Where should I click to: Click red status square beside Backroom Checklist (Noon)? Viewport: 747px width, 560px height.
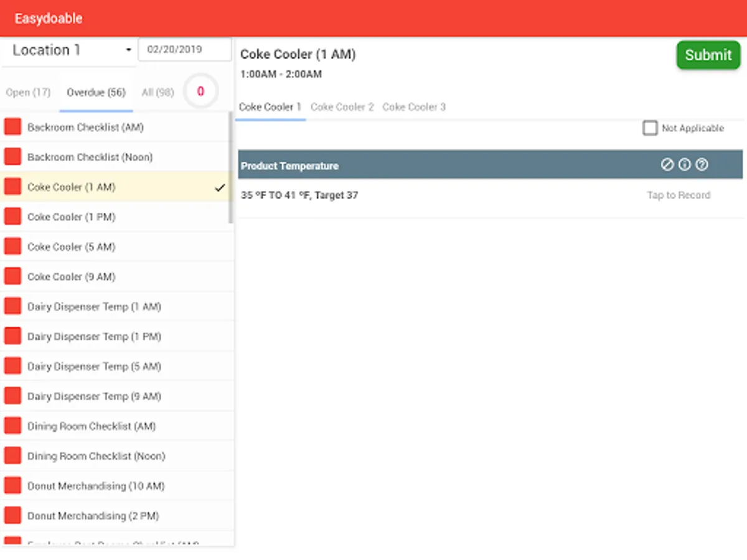point(12,157)
